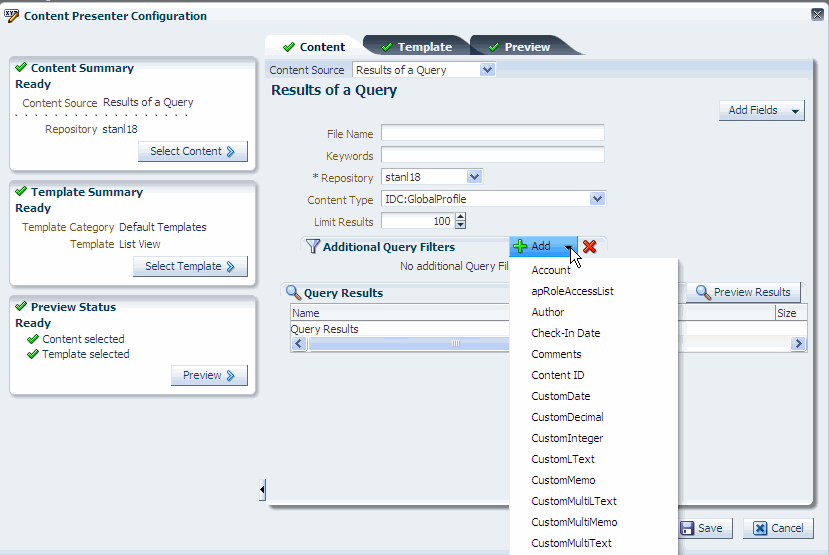Click the funnel icon beside Additional Query Filters

click(x=313, y=246)
